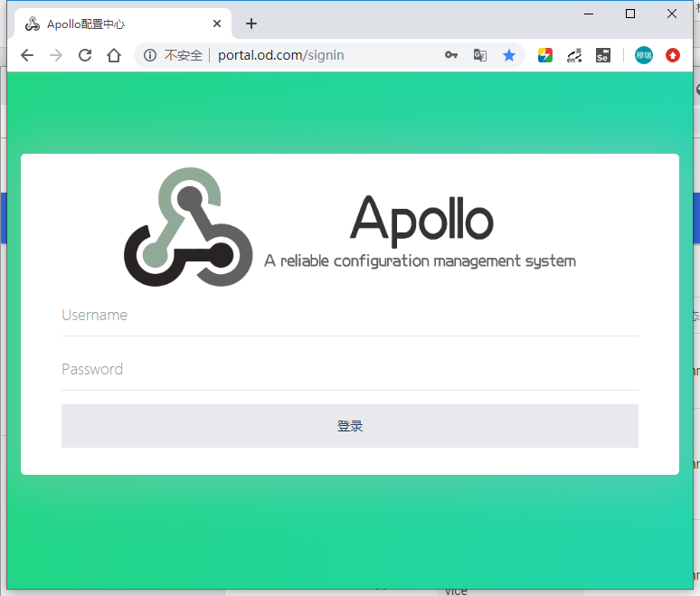Open saved passwords key icon
The image size is (700, 596).
[x=451, y=55]
